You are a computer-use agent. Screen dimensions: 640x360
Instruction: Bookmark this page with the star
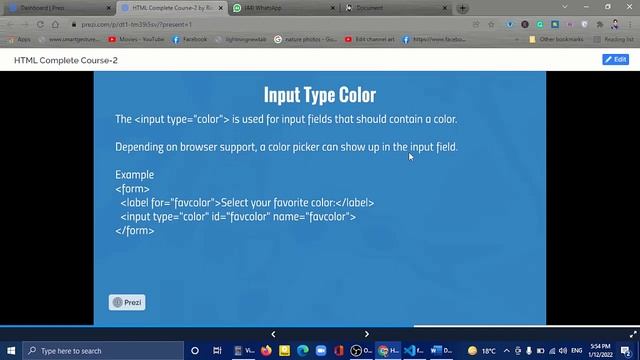491,24
